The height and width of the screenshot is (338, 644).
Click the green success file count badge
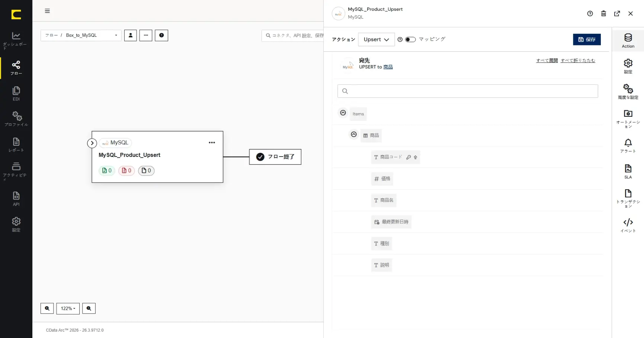point(107,171)
